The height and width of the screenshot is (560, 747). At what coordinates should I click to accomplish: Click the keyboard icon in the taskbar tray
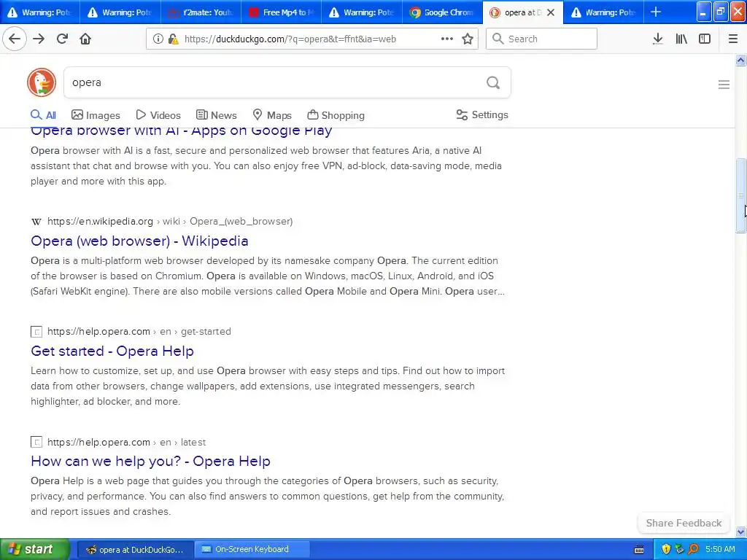tap(639, 550)
